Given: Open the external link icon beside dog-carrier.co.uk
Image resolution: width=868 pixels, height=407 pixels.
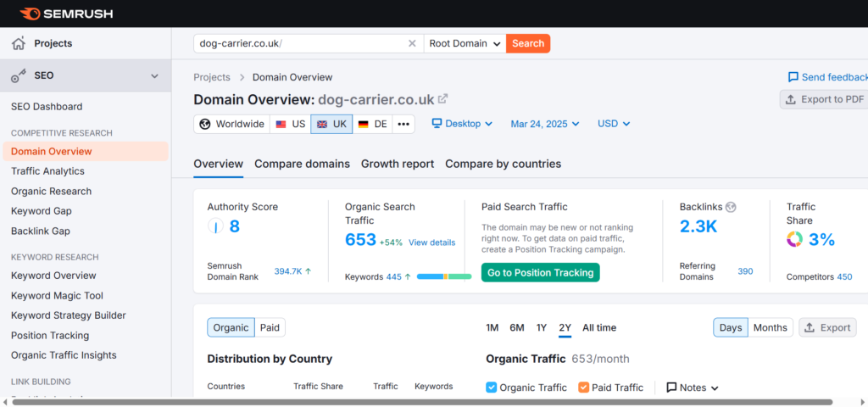Looking at the screenshot, I should tap(442, 99).
